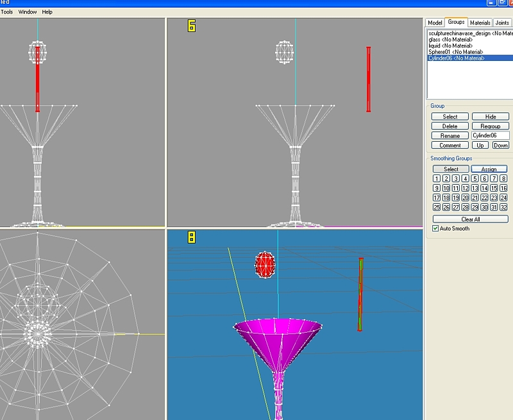Click the Rename button
The width and height of the screenshot is (513, 420).
pos(450,136)
